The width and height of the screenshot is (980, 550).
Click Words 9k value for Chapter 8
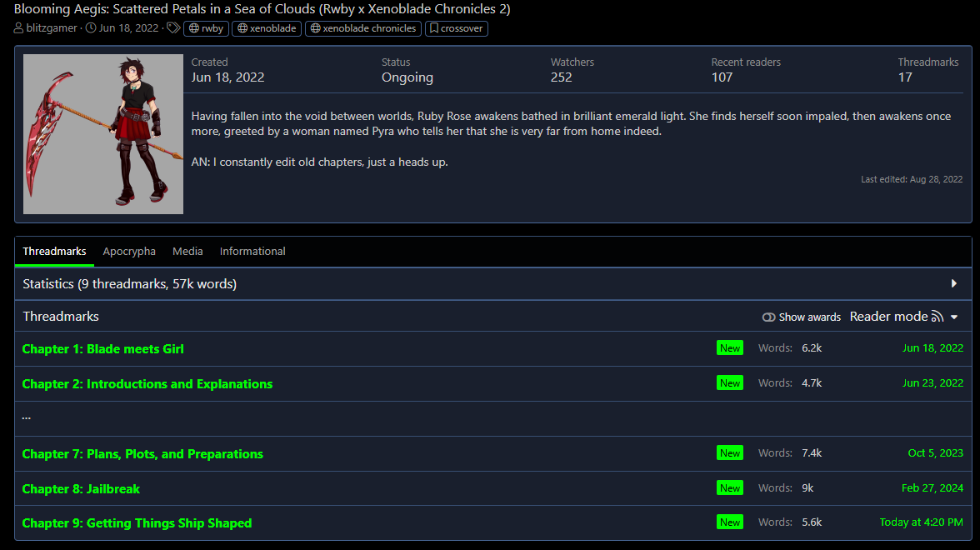[x=807, y=488]
